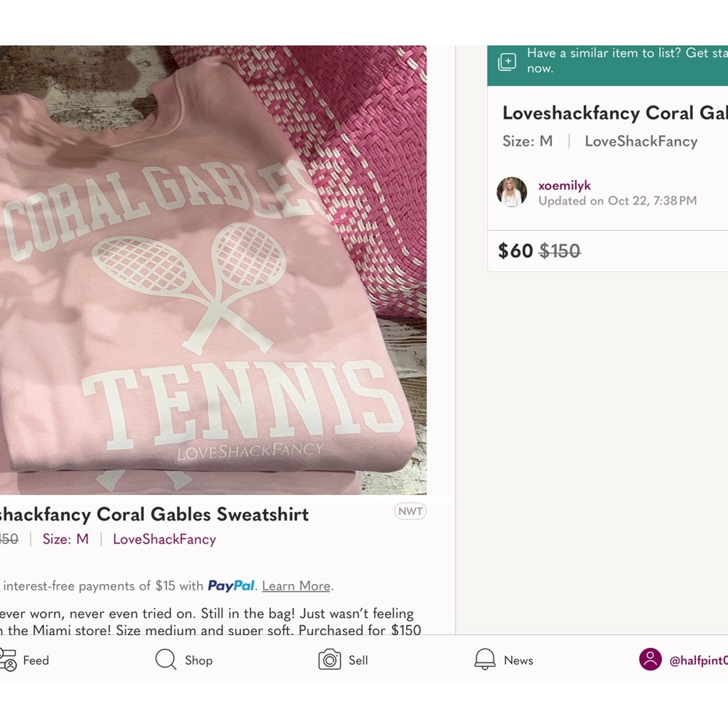
Task: Click the list-similar-item icon in the teal banner
Action: click(x=506, y=61)
